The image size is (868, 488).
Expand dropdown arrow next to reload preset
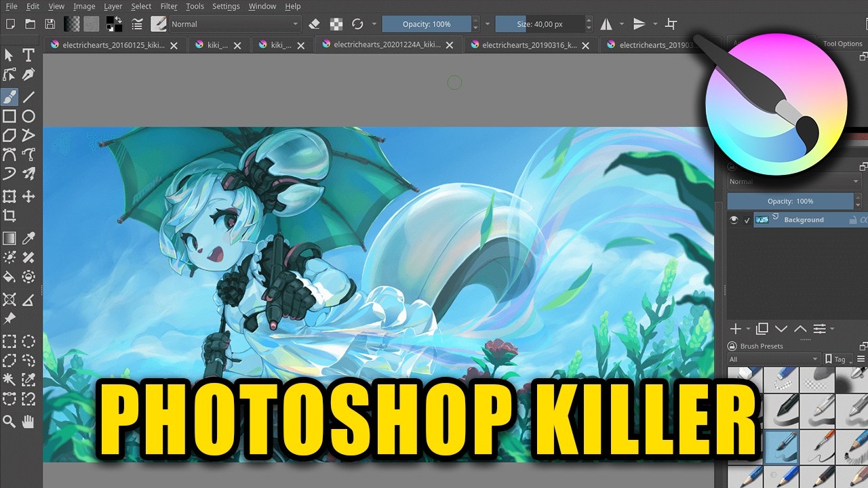(x=374, y=24)
